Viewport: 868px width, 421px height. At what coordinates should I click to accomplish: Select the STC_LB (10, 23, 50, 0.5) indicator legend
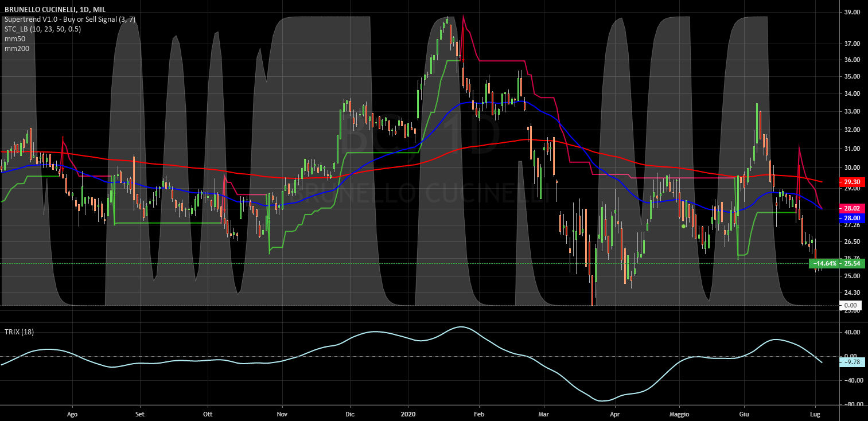(42, 29)
